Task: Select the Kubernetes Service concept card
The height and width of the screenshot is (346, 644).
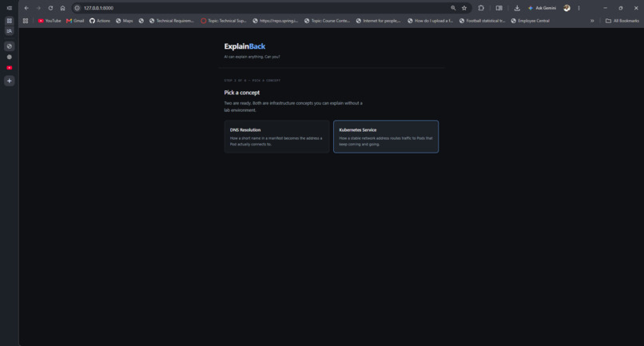Action: 386,137
